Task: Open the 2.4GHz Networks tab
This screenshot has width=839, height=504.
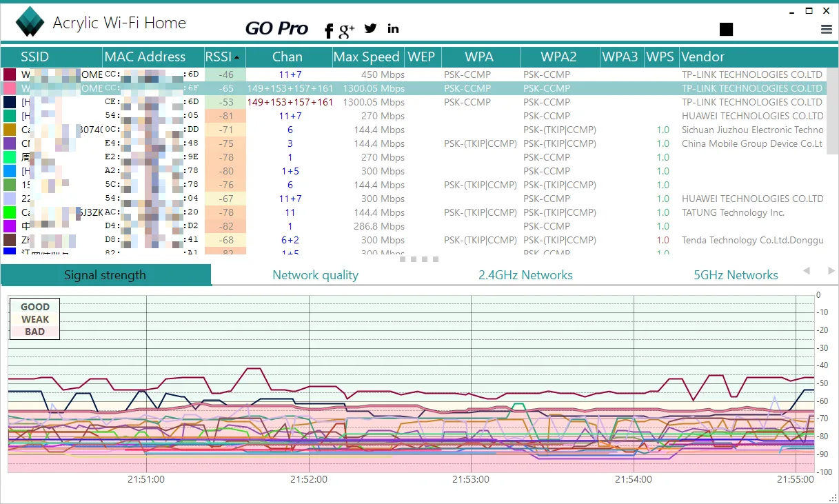Action: point(526,275)
